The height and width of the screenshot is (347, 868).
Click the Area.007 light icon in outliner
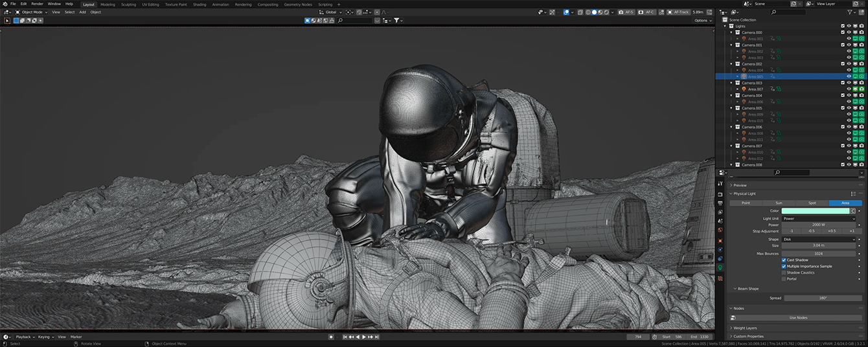tap(744, 89)
